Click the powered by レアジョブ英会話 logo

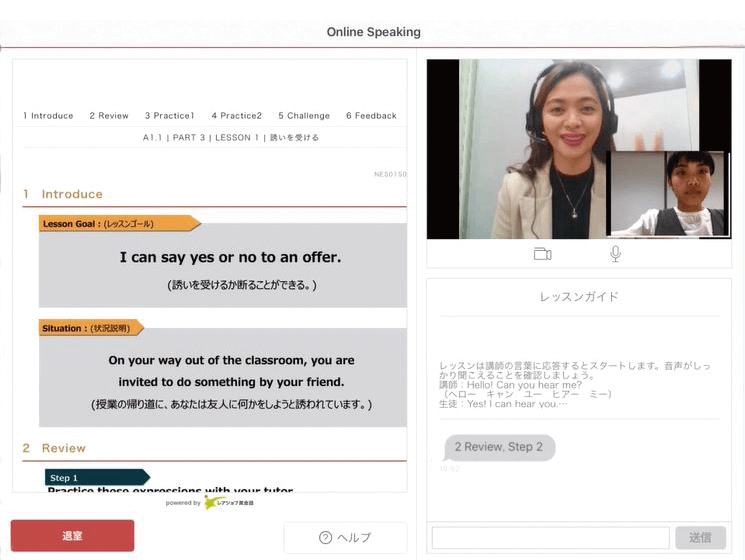coord(210,503)
